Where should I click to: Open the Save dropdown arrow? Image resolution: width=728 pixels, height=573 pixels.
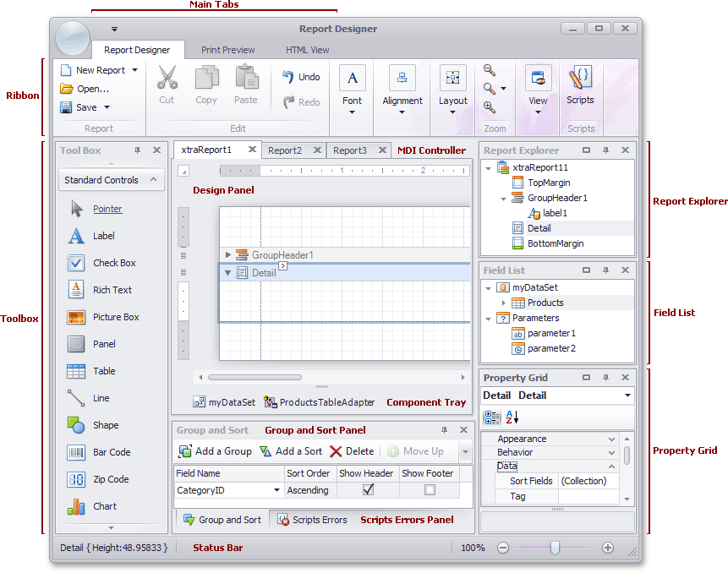pos(107,107)
